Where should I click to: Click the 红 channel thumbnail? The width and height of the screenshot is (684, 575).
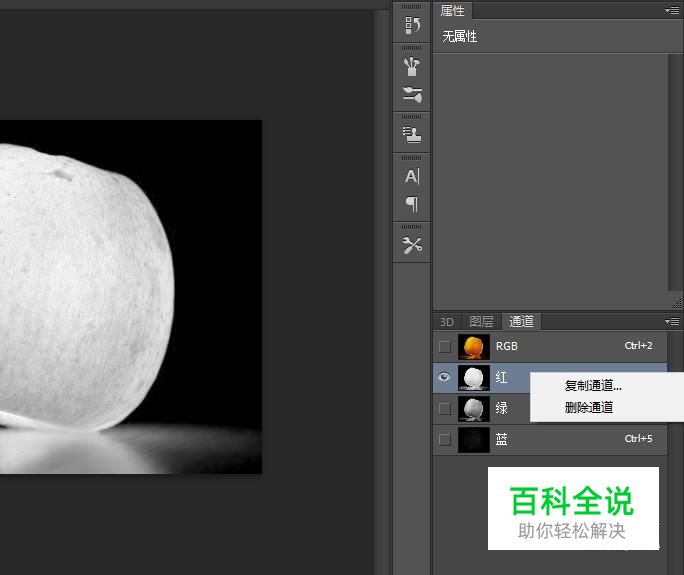click(x=474, y=378)
